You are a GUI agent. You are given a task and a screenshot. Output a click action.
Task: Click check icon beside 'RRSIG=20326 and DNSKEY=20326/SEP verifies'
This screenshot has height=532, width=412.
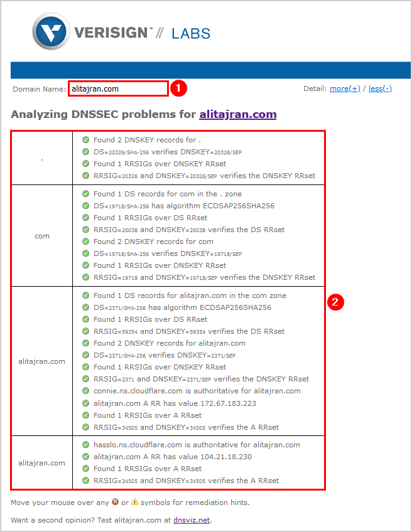86,176
